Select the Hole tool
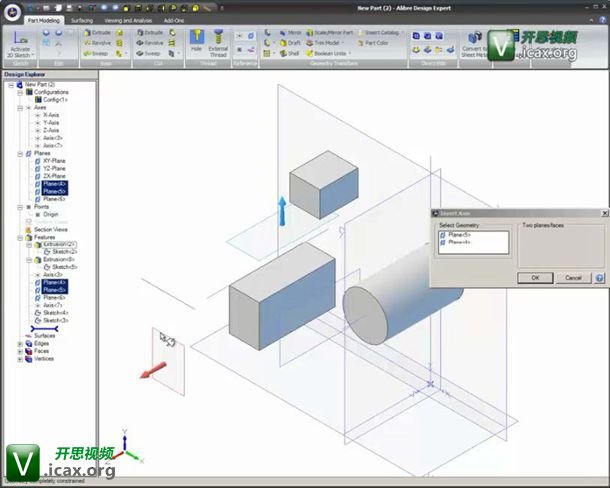Screen dimensions: 610x488 [x=197, y=41]
